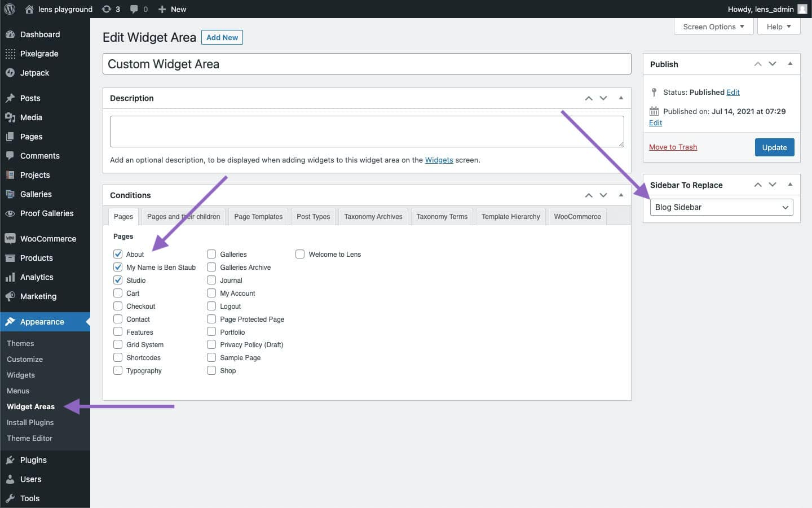Click the Dashboard gauge icon

point(10,34)
